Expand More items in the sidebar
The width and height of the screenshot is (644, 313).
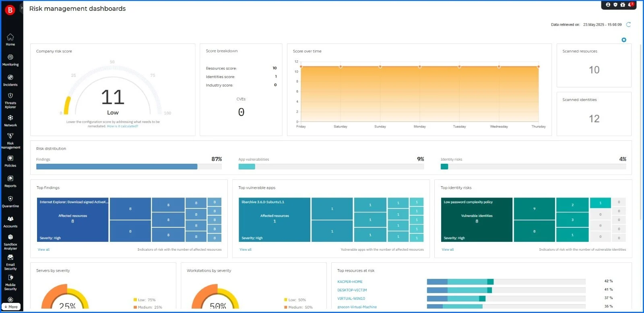pyautogui.click(x=11, y=307)
